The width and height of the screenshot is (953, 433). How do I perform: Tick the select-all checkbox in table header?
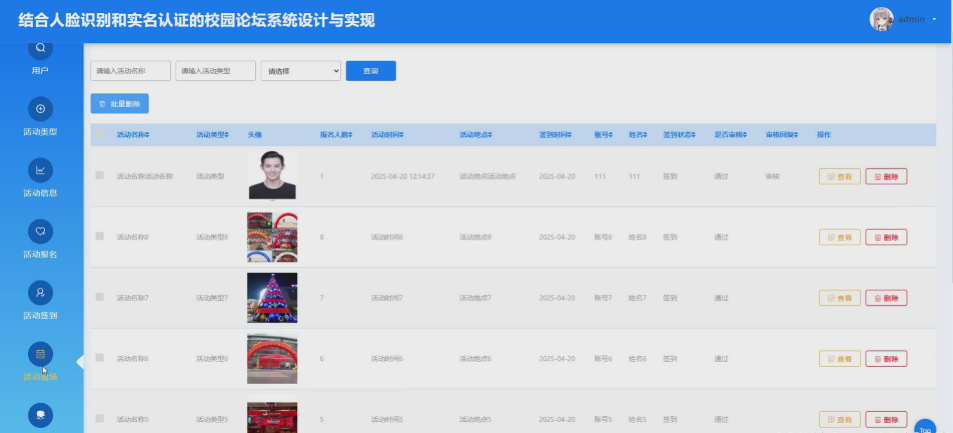pyautogui.click(x=100, y=134)
